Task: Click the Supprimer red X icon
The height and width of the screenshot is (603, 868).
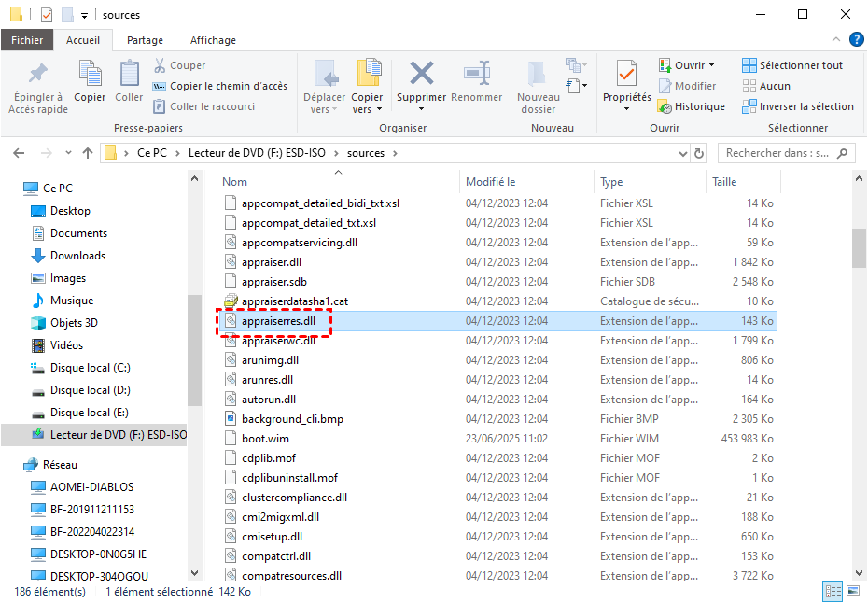Action: (x=422, y=75)
